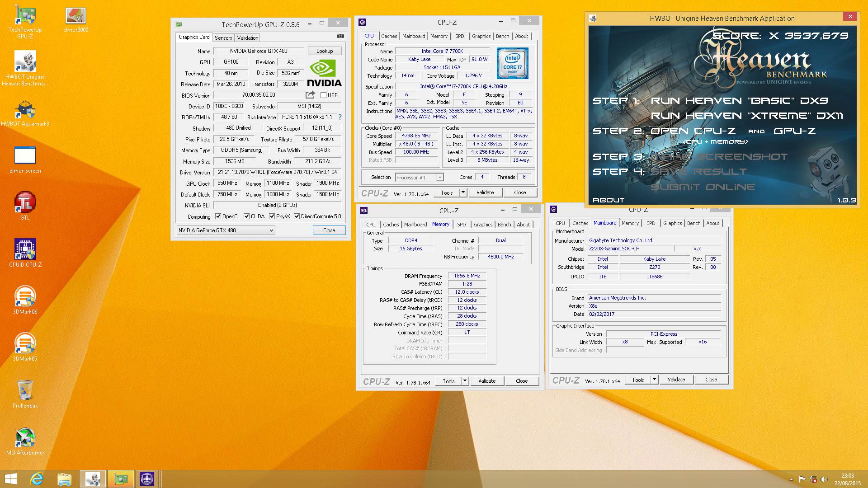
Task: Click Lookup button in GPU-Z
Action: (325, 51)
